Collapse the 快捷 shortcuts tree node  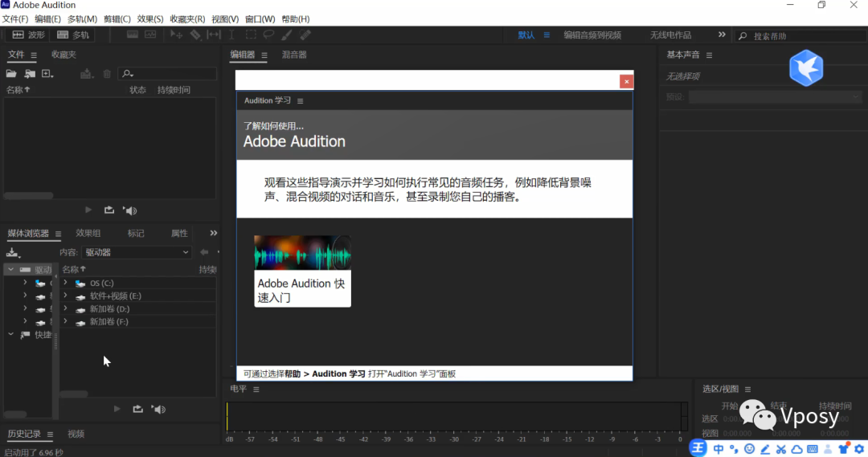[11, 334]
